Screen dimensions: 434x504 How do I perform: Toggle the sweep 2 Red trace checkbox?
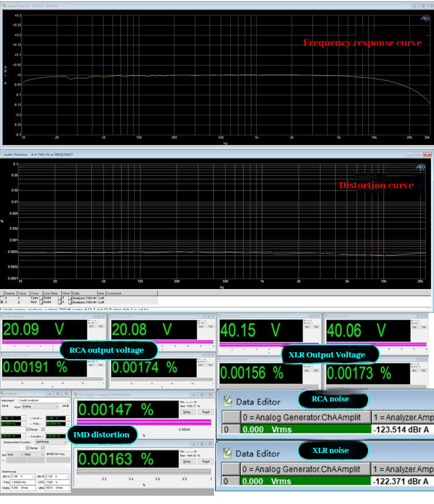click(x=2, y=302)
